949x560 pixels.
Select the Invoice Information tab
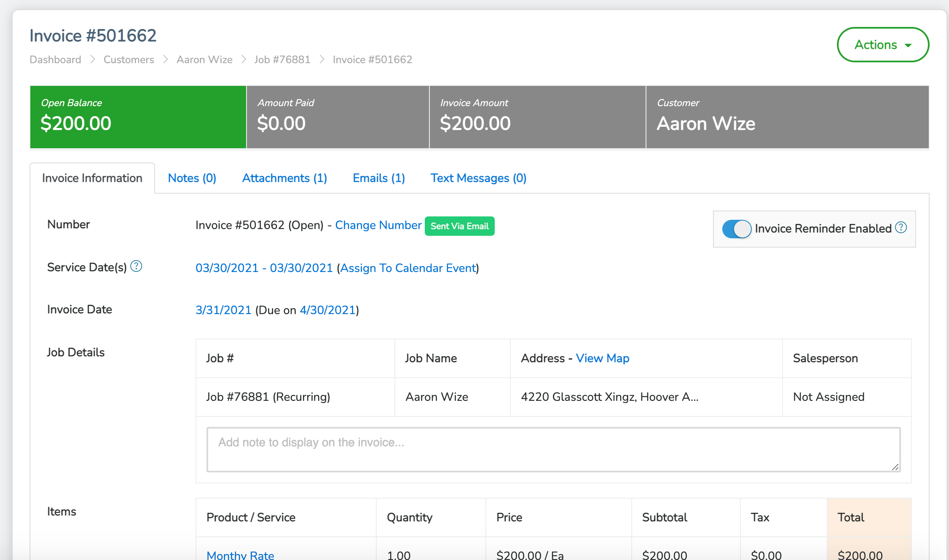[92, 178]
